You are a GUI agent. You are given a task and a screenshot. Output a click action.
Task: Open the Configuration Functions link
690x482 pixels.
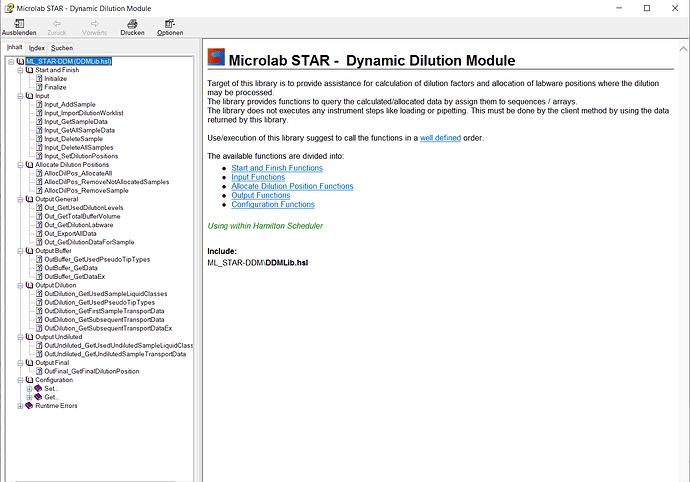[273, 205]
